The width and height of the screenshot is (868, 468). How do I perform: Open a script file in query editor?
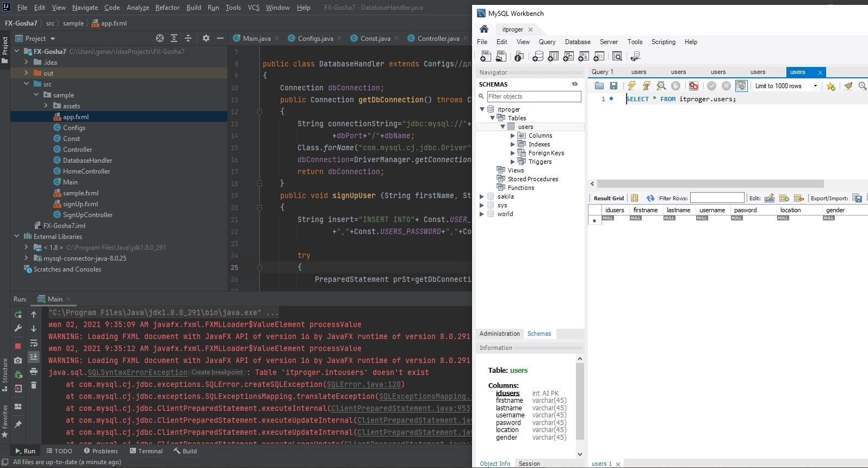point(599,85)
